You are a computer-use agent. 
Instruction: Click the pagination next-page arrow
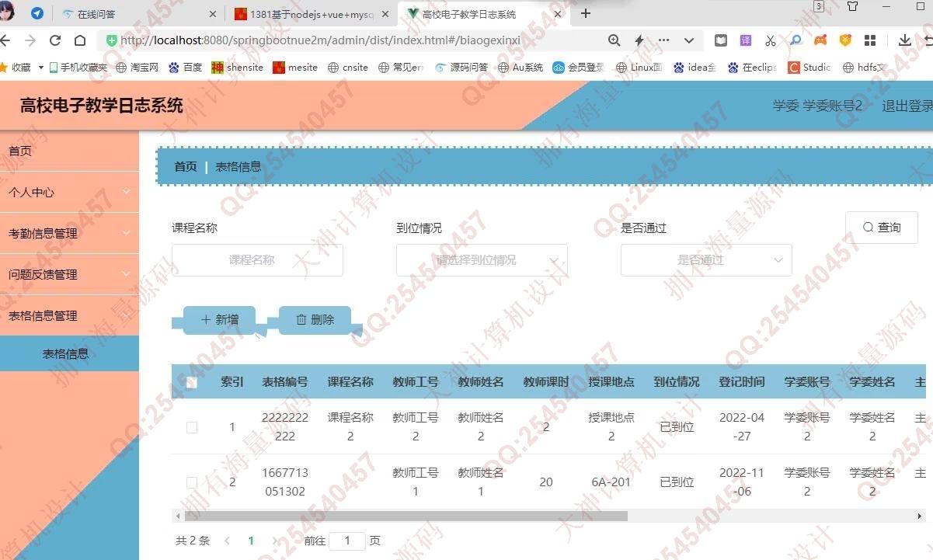pyautogui.click(x=275, y=541)
